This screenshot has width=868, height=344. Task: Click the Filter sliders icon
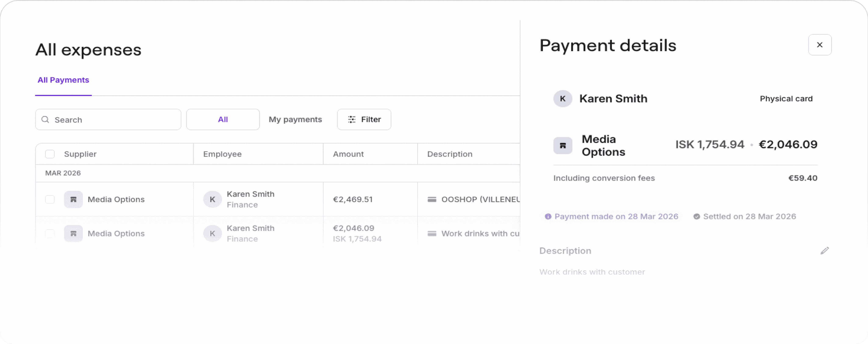click(351, 119)
